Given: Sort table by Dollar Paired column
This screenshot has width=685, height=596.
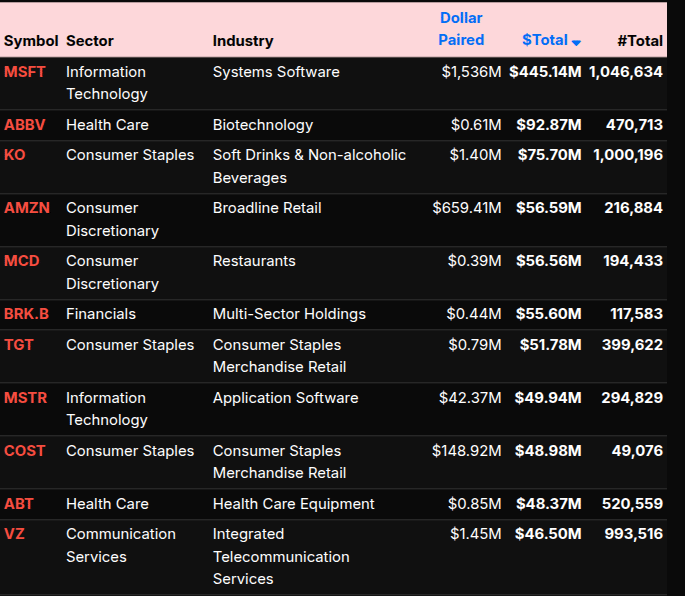Looking at the screenshot, I should [x=460, y=29].
